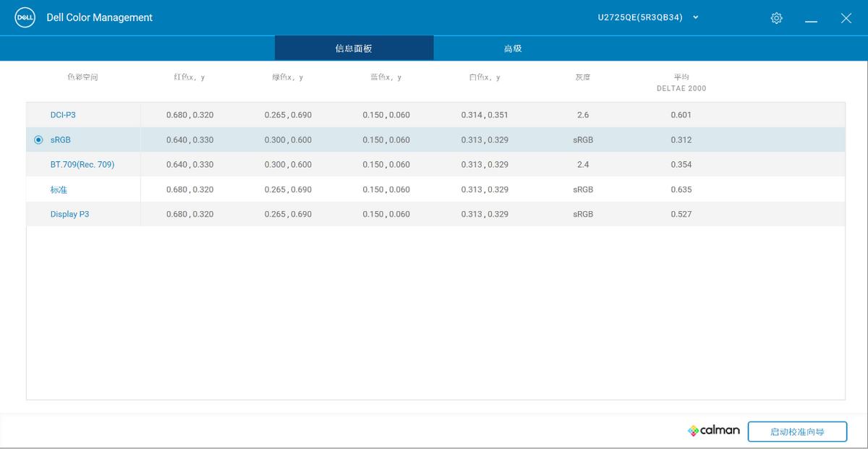Click DCI-P3 white point 0.314, 0.351

pyautogui.click(x=485, y=115)
